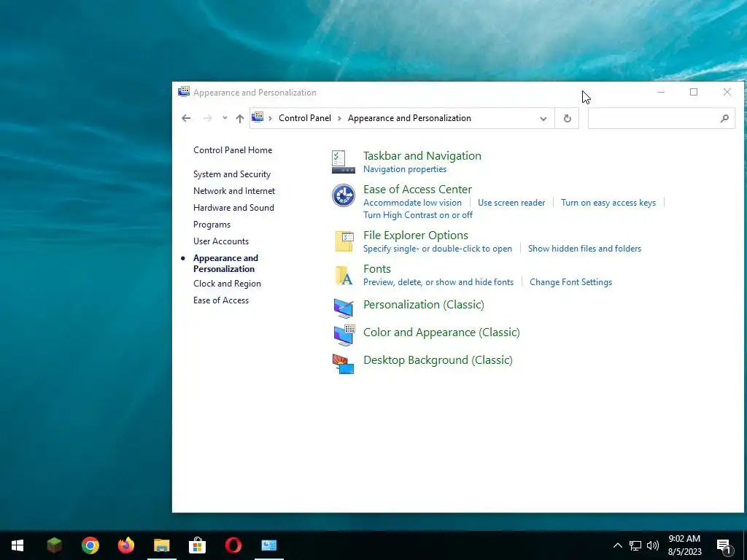Click Change Font Settings link
Screen dimensions: 747x560
click(570, 282)
